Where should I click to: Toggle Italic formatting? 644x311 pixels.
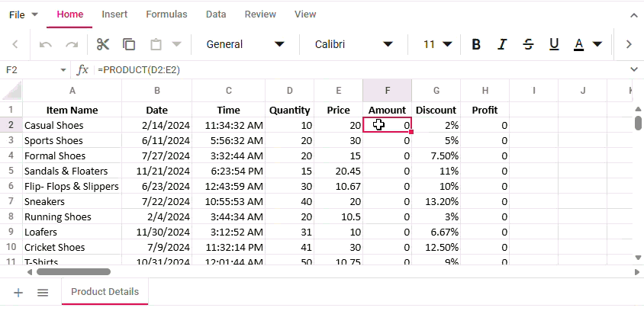tap(502, 44)
